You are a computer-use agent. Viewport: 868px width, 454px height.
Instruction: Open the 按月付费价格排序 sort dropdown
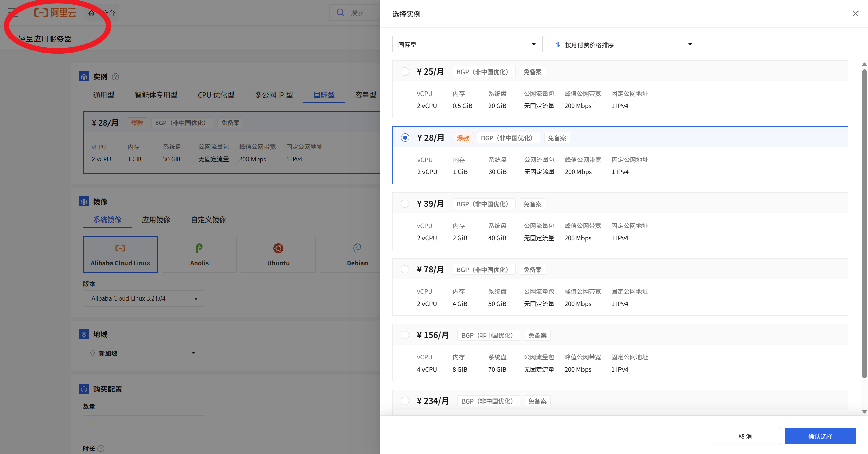tap(624, 44)
